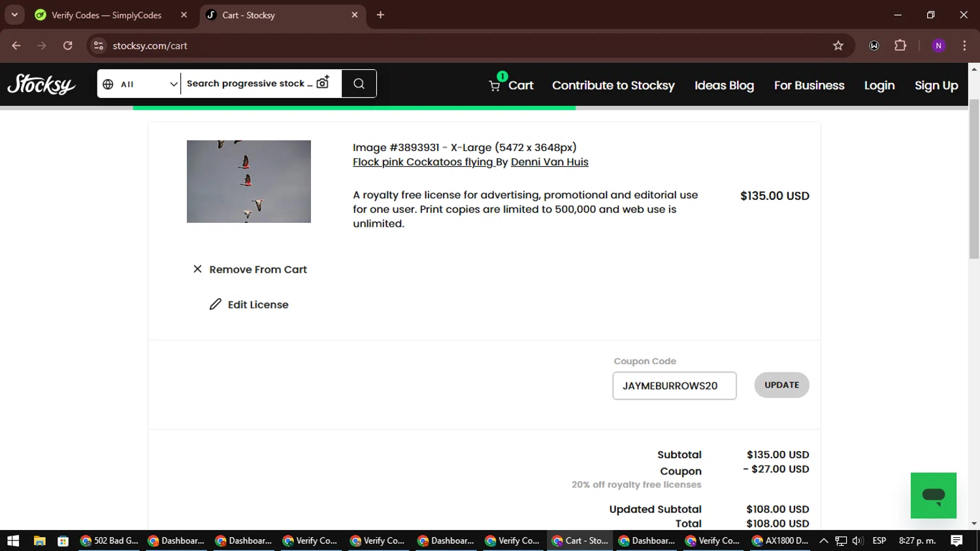Click the taskbar clock 8:27 p. m.
Viewport: 980px width, 551px height.
pyautogui.click(x=917, y=541)
